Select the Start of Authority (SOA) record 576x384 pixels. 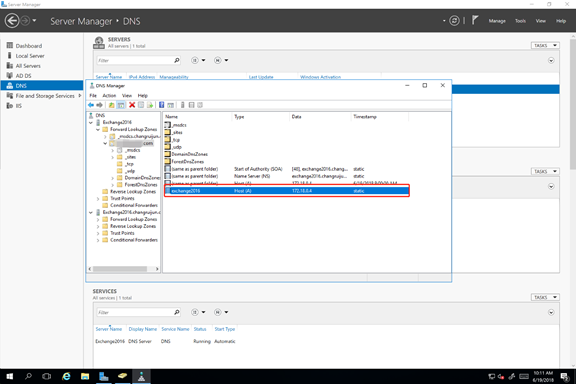287,169
